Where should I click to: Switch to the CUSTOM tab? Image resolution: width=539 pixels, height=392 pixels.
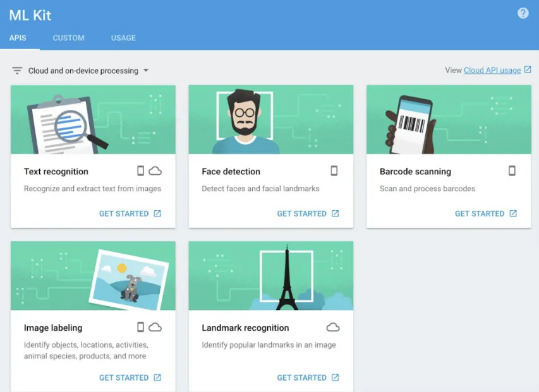(68, 38)
